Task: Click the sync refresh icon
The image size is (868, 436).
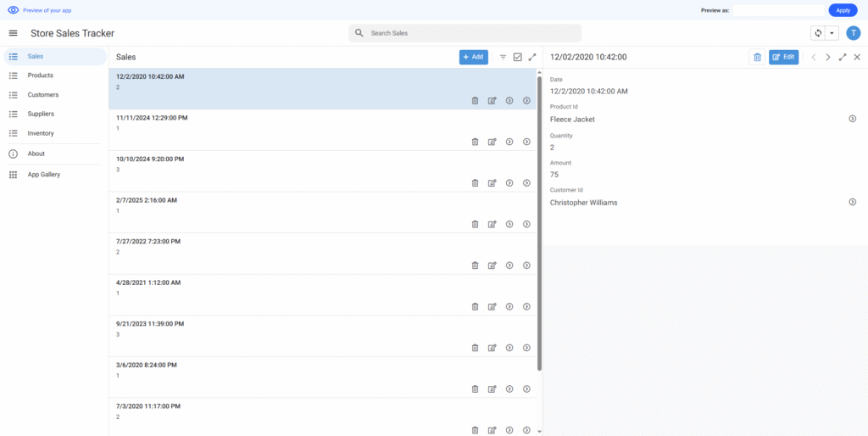Action: (818, 33)
